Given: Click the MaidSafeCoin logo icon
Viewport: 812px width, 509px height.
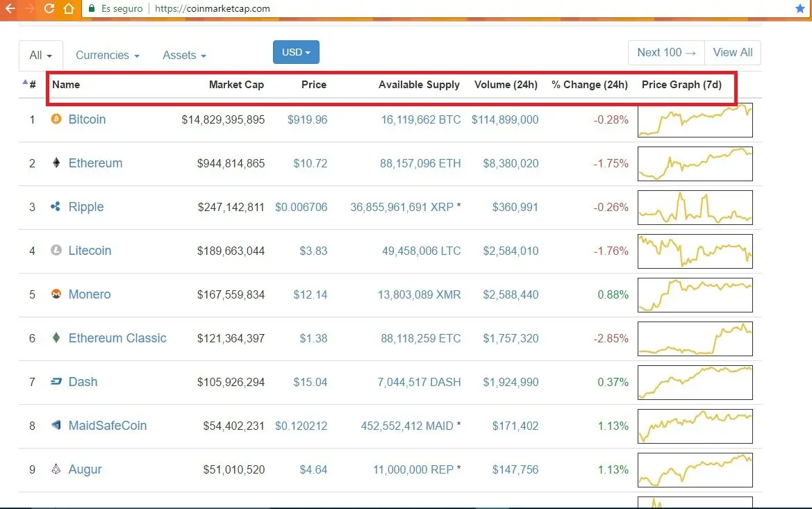Looking at the screenshot, I should pyautogui.click(x=56, y=425).
